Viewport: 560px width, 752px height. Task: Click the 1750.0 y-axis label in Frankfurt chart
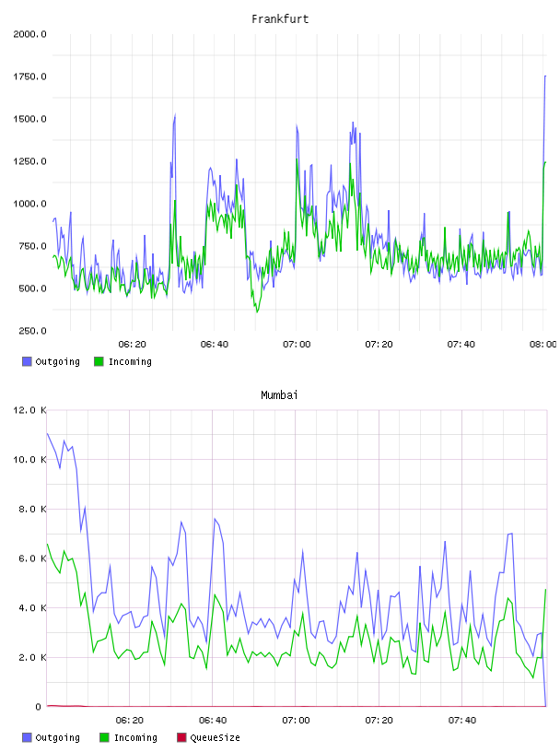[x=29, y=76]
